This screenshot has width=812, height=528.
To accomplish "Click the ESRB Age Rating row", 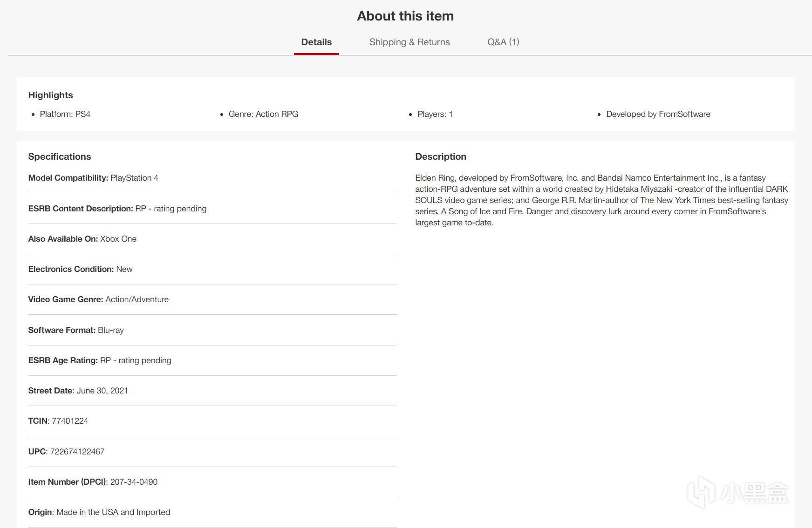I will [x=212, y=360].
